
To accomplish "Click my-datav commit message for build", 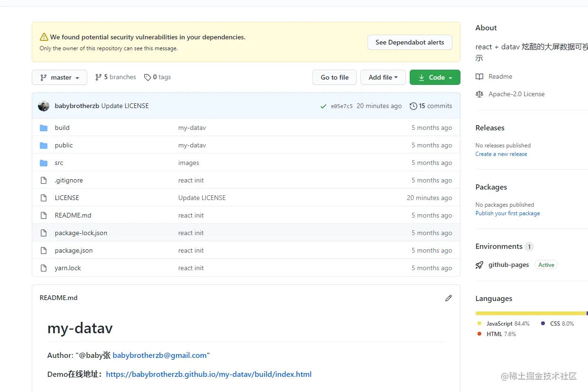I will click(192, 128).
